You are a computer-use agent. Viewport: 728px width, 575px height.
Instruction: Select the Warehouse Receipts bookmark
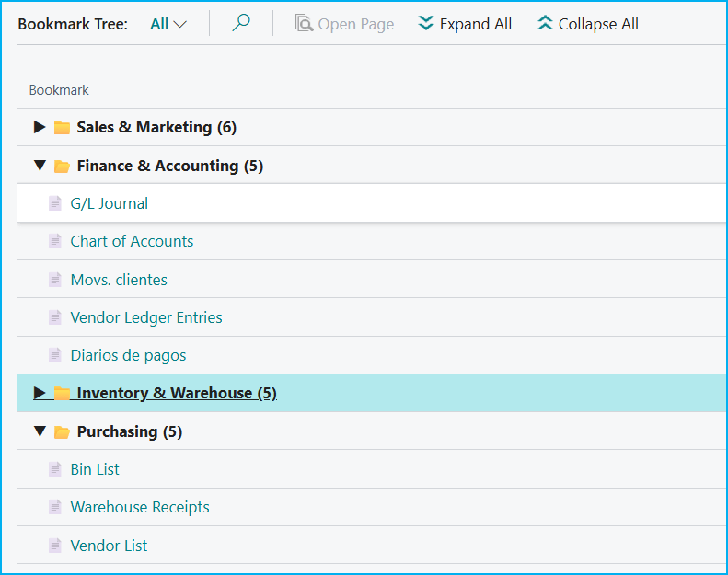[x=140, y=507]
